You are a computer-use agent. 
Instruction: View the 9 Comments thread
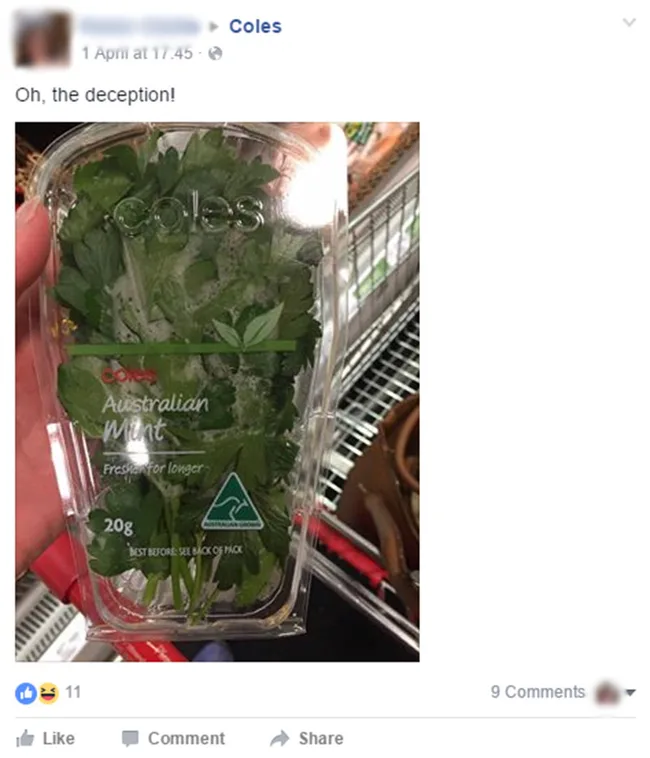pos(538,692)
